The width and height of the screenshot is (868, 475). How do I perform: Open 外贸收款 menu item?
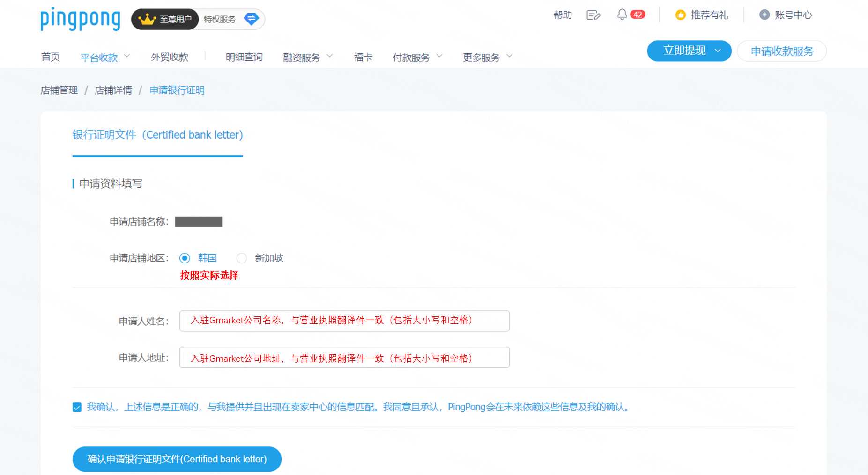click(x=170, y=57)
